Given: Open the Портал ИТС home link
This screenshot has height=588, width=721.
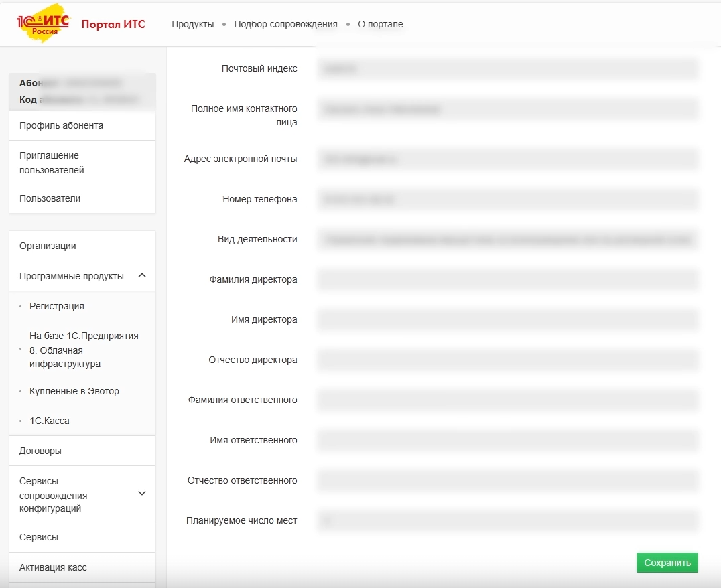Looking at the screenshot, I should [x=113, y=25].
